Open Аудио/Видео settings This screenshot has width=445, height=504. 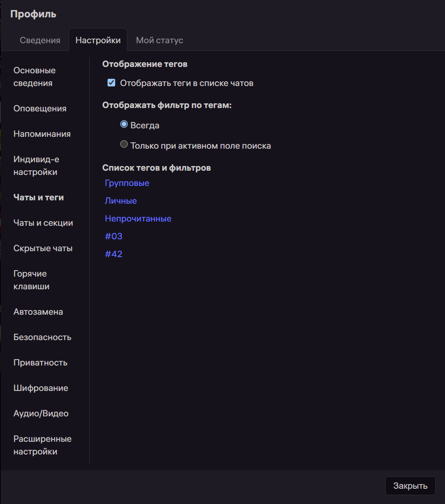pos(41,413)
